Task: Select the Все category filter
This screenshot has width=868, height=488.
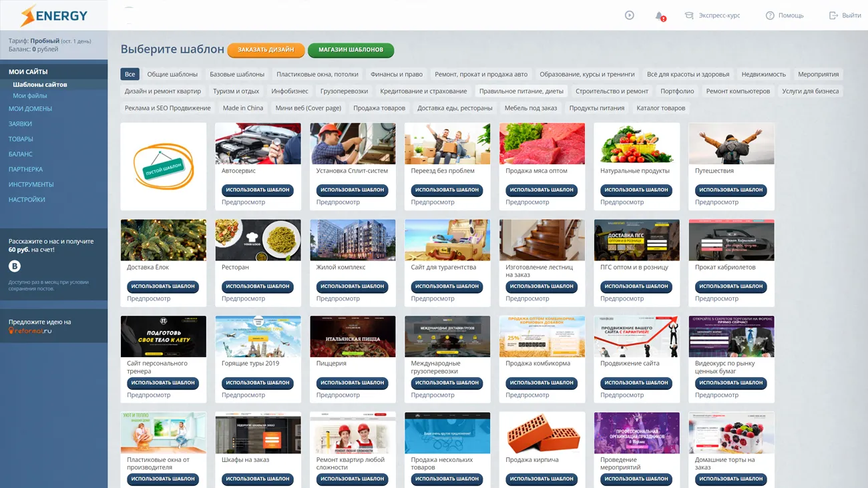Action: [x=130, y=74]
